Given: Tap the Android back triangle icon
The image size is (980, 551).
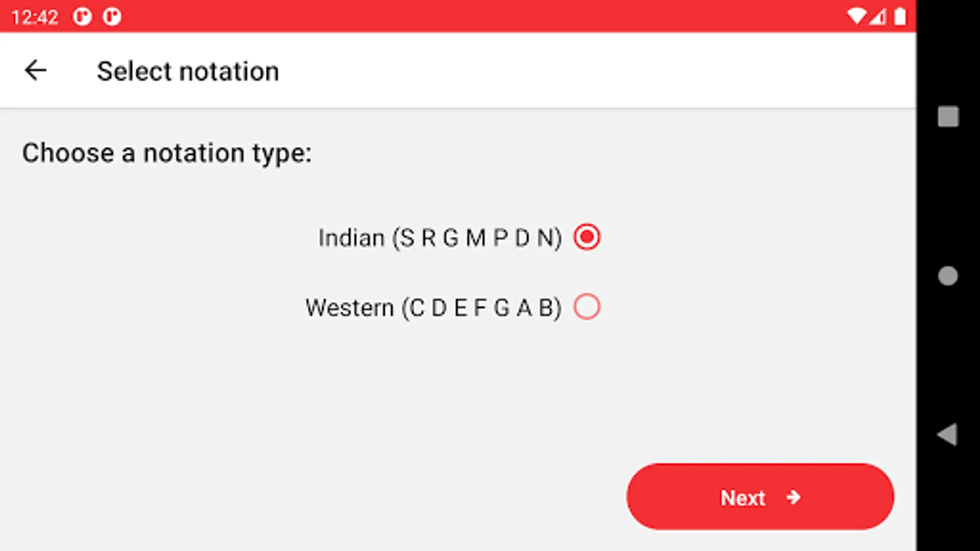Looking at the screenshot, I should [x=947, y=435].
